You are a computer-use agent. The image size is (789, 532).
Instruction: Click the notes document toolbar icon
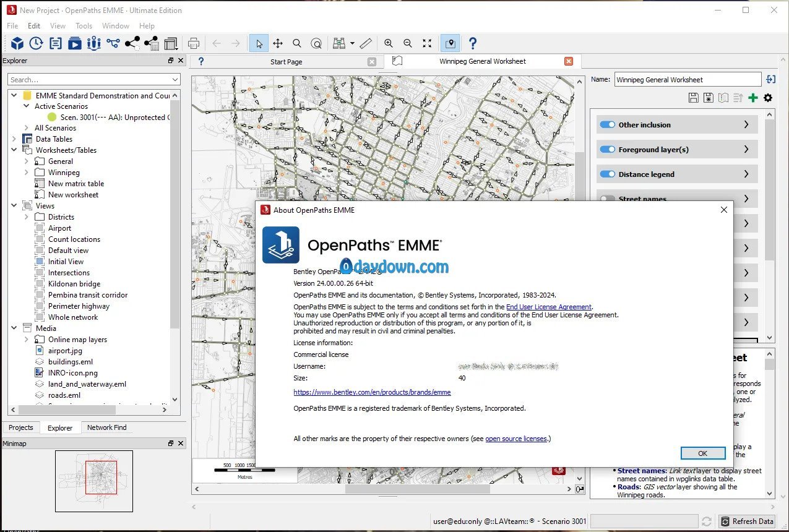[56, 43]
